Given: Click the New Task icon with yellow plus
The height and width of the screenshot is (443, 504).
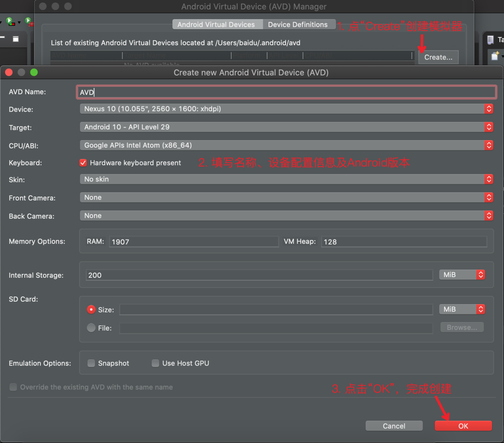Looking at the screenshot, I should (x=495, y=56).
